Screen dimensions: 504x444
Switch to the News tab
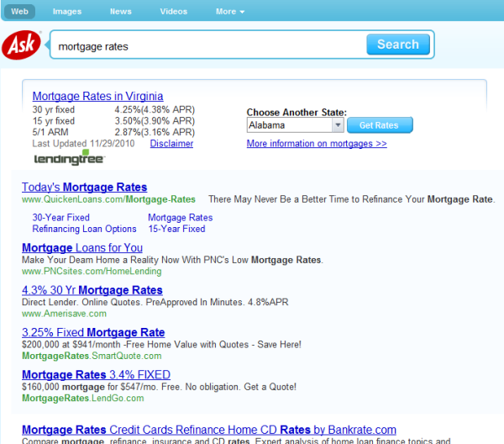121,12
